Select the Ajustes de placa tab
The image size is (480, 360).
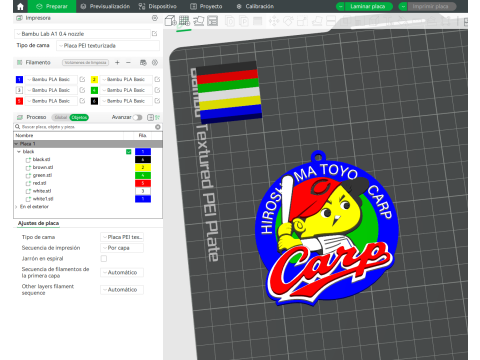click(x=38, y=223)
